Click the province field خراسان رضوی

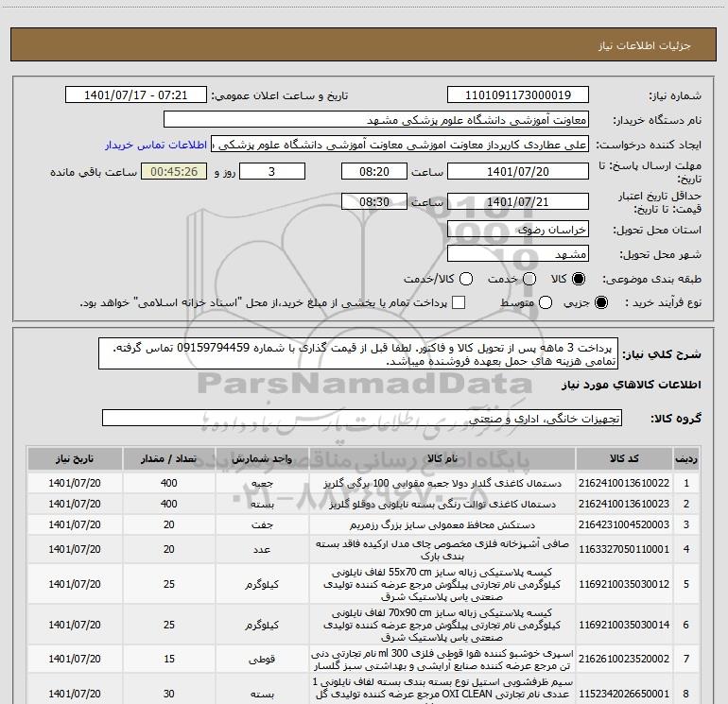518,230
